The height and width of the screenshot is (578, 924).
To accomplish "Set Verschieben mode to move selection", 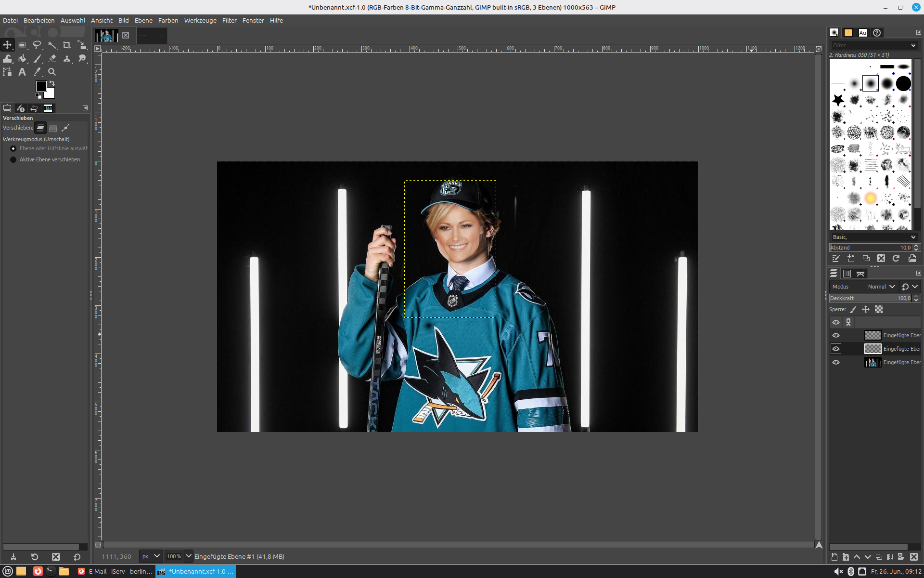I will click(x=53, y=128).
